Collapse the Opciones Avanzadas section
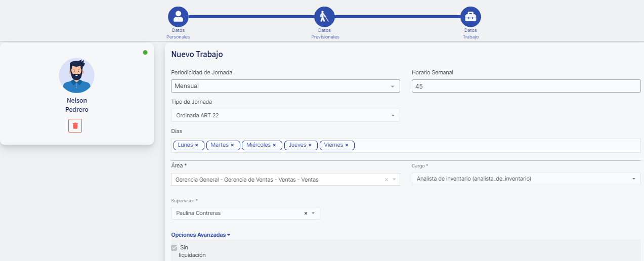The image size is (644, 261). [201, 235]
